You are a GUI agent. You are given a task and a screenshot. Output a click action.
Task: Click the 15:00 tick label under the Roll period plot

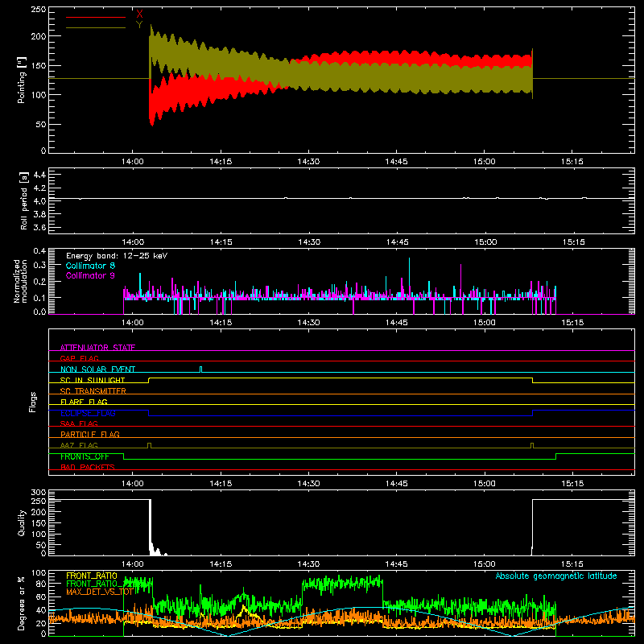click(x=485, y=242)
